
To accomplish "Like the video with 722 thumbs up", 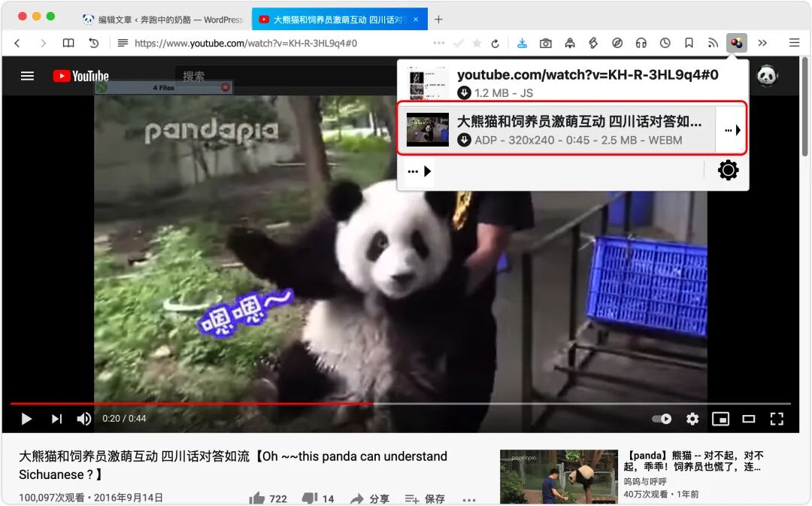I will [268, 498].
